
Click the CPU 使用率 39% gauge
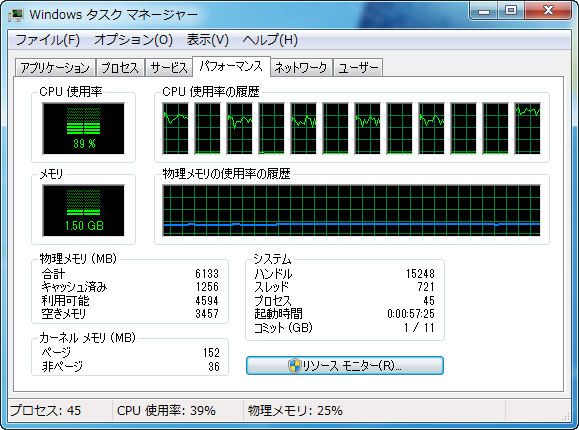point(83,129)
